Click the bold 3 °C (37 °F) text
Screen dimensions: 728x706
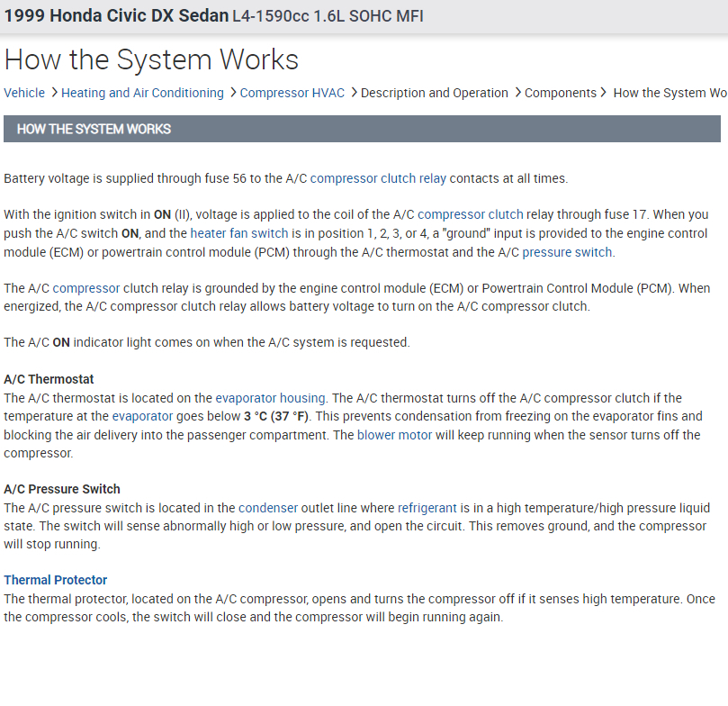(x=276, y=416)
